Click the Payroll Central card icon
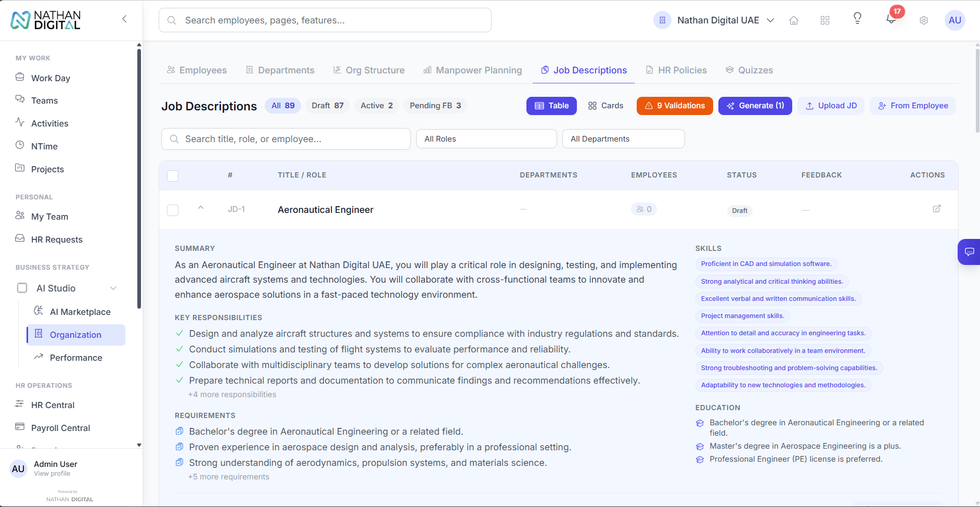Image resolution: width=980 pixels, height=507 pixels. click(x=20, y=427)
